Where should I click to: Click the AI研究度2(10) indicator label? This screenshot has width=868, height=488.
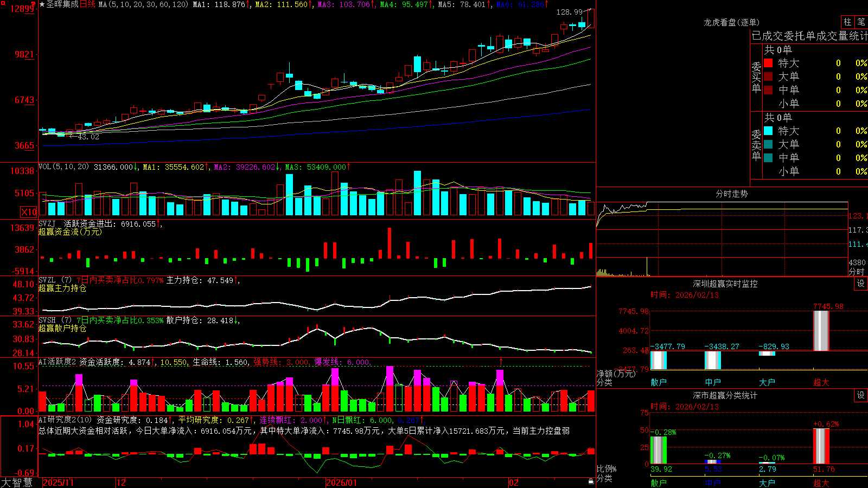[x=66, y=420]
